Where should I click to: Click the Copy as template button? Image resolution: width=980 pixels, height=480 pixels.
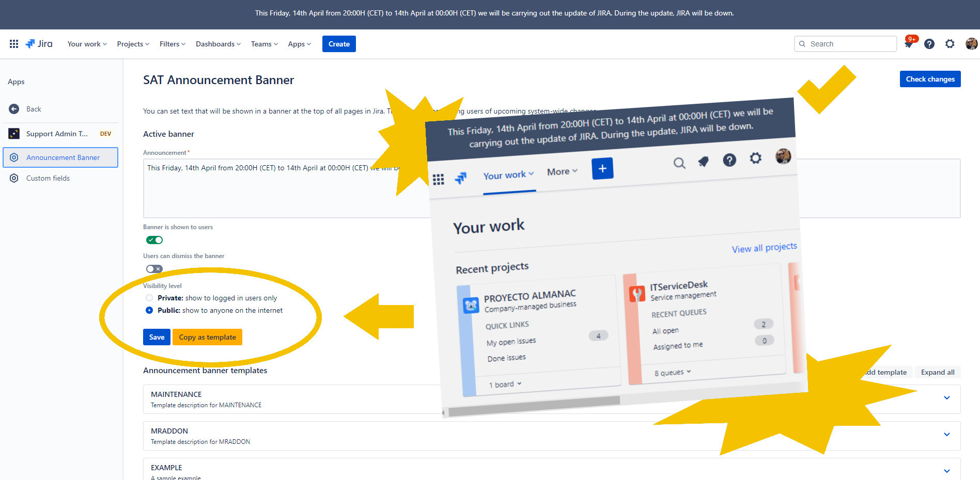click(207, 337)
